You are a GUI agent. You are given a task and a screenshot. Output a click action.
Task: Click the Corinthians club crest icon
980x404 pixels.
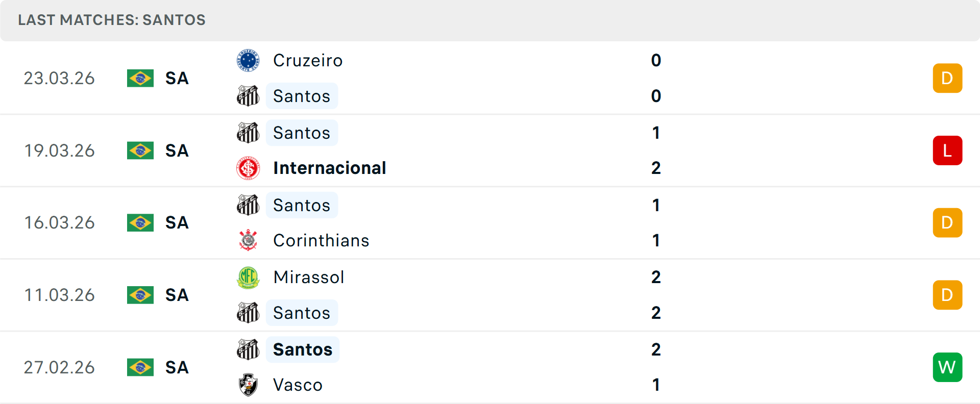[x=248, y=240]
